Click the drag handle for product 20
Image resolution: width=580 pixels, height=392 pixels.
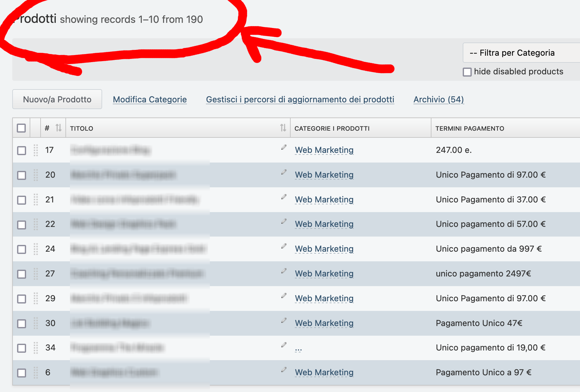coord(36,175)
